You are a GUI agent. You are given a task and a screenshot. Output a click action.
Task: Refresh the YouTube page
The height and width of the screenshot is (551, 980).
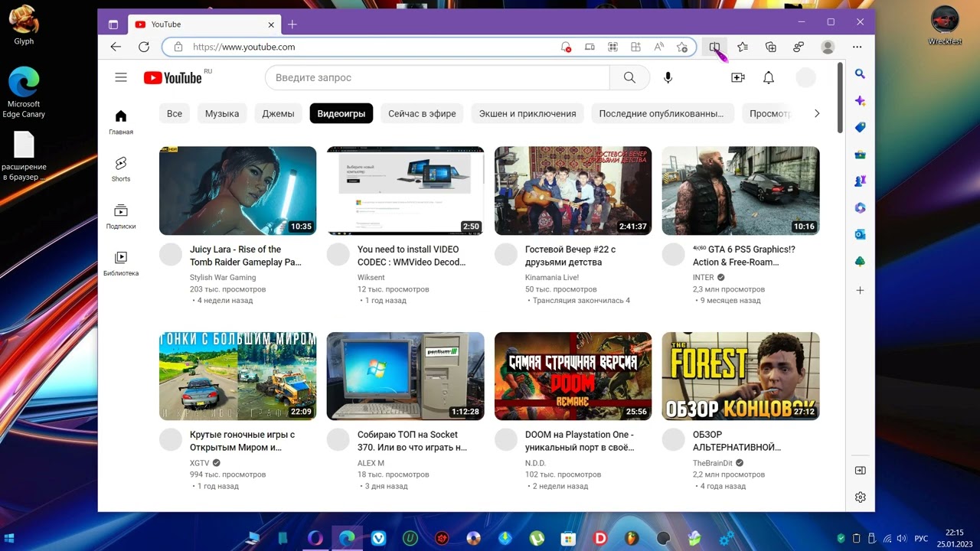143,47
